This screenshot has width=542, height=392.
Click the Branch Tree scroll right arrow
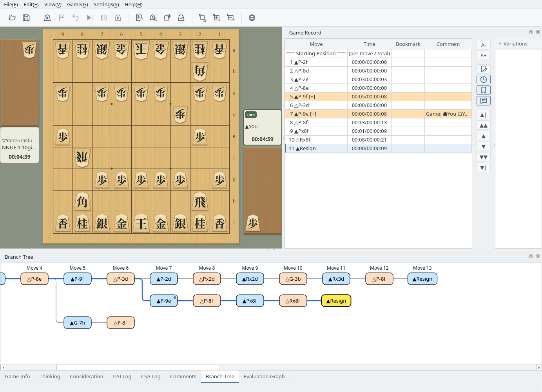pyautogui.click(x=539, y=367)
